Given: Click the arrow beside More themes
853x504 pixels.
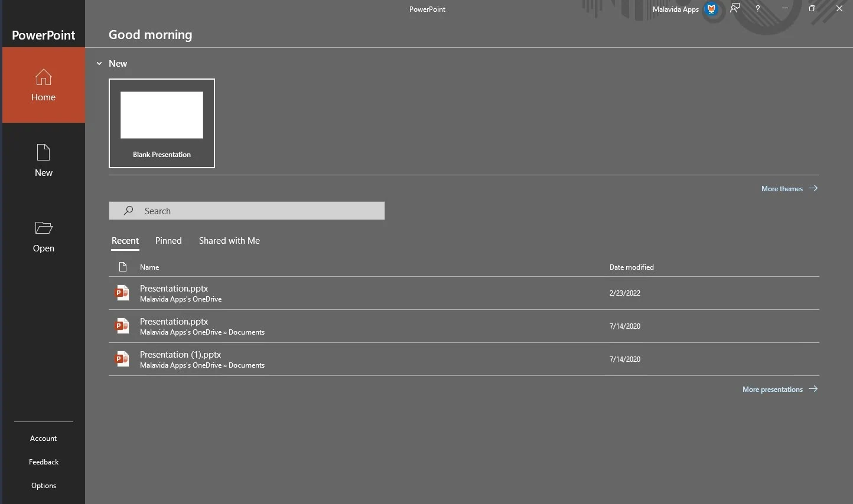Looking at the screenshot, I should click(x=813, y=188).
